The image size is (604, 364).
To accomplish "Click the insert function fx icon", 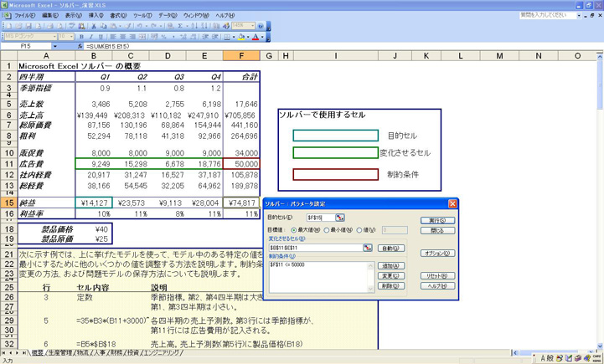I will pos(80,46).
